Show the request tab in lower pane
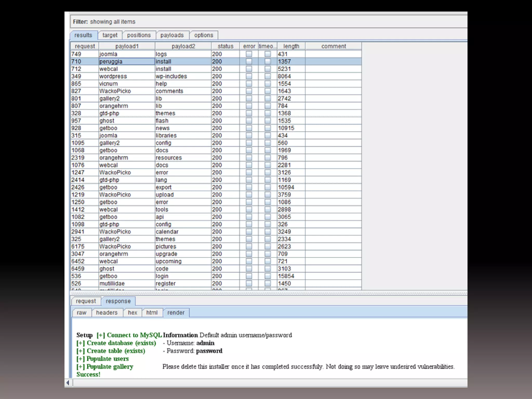This screenshot has width=532, height=399. (x=86, y=301)
